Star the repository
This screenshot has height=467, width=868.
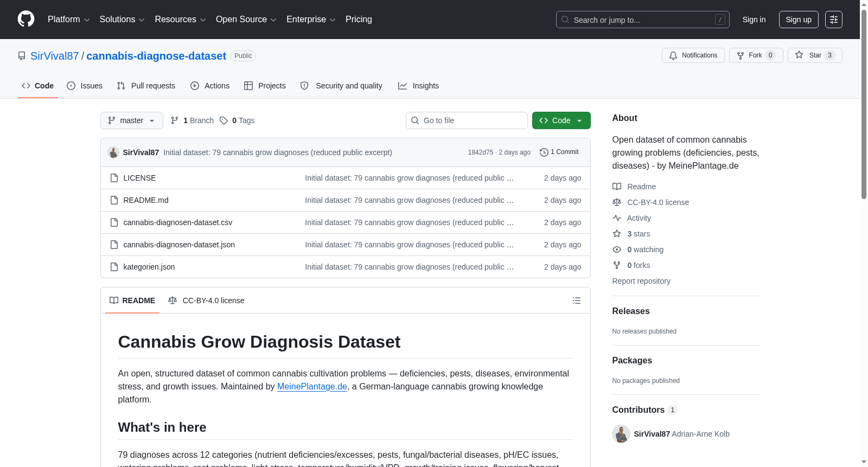[814, 55]
